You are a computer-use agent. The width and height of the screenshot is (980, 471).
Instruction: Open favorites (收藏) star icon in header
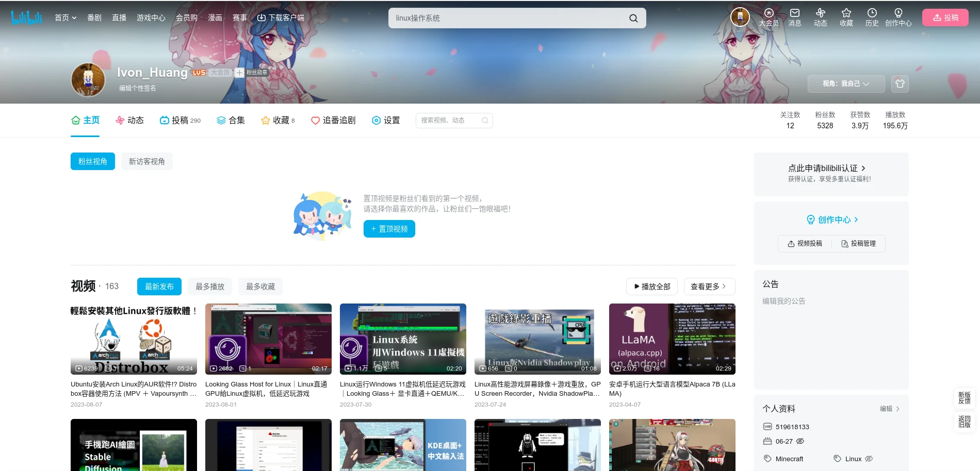(846, 13)
